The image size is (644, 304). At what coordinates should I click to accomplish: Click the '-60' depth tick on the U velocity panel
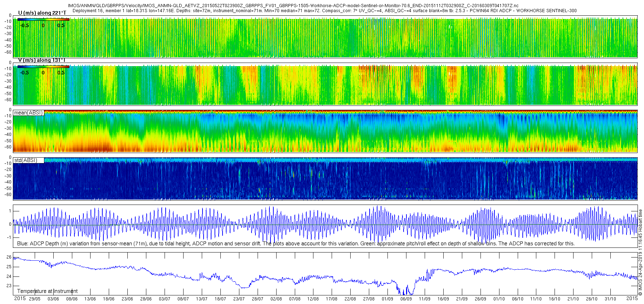(8, 52)
